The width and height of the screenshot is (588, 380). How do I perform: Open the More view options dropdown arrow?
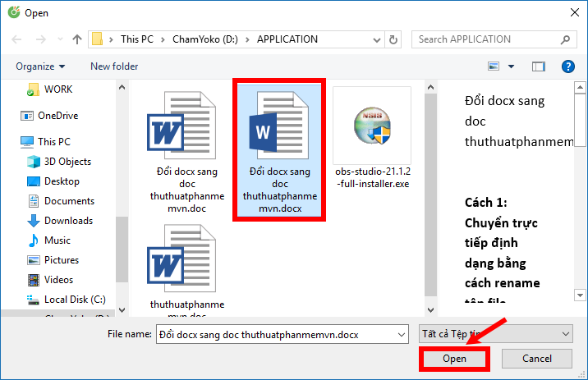pos(511,66)
